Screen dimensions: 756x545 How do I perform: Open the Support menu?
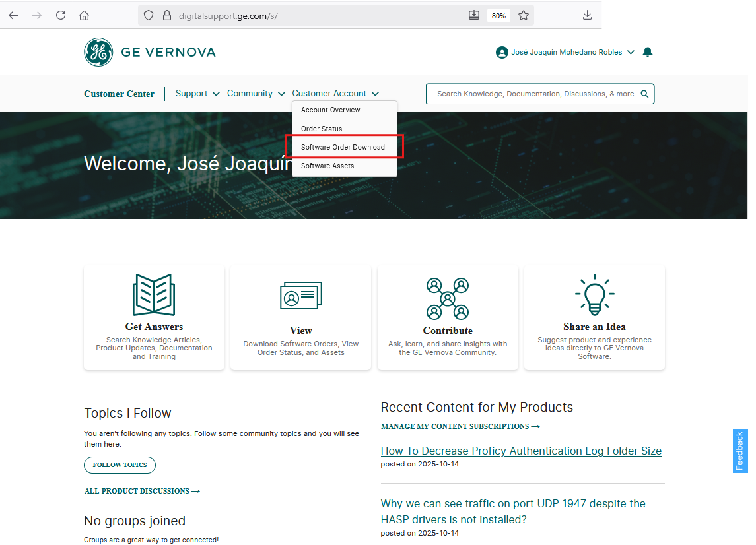191,94
